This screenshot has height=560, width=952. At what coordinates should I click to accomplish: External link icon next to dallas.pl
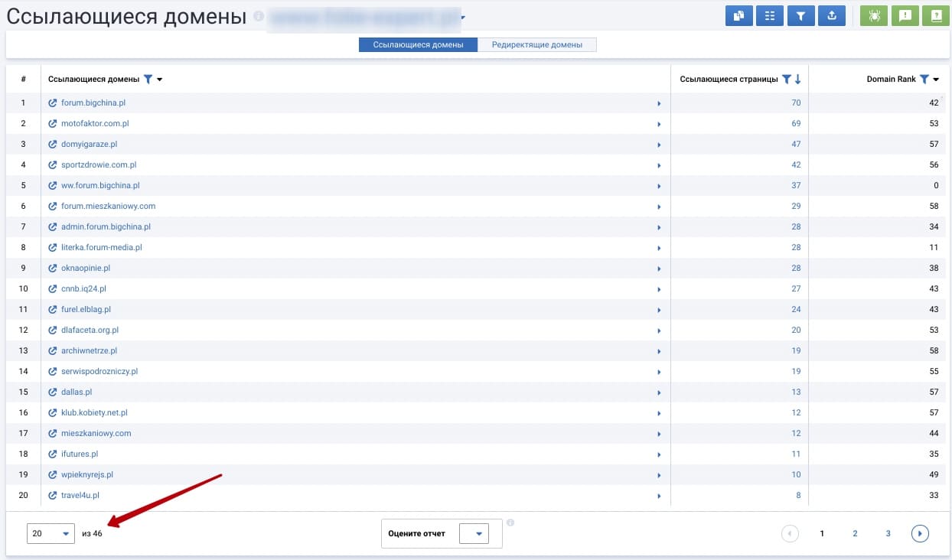[53, 392]
